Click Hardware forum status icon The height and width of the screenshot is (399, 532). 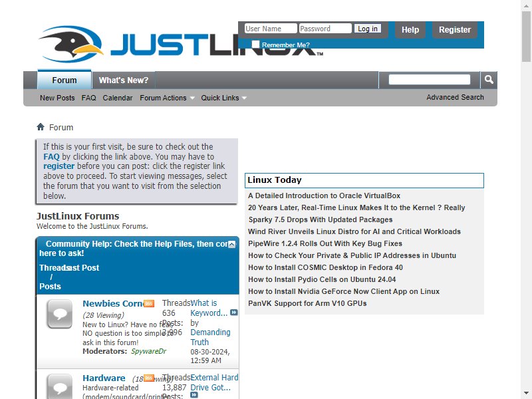pyautogui.click(x=60, y=386)
